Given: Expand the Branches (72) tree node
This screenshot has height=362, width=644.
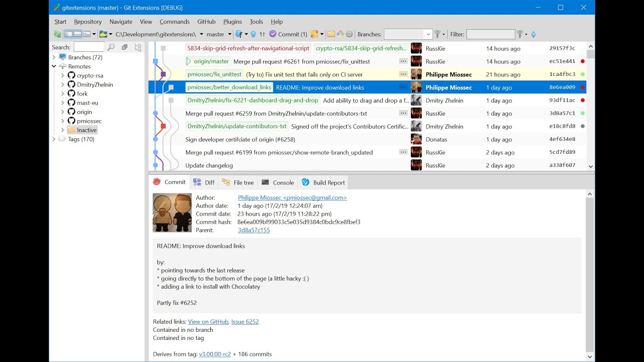Looking at the screenshot, I should [x=54, y=57].
